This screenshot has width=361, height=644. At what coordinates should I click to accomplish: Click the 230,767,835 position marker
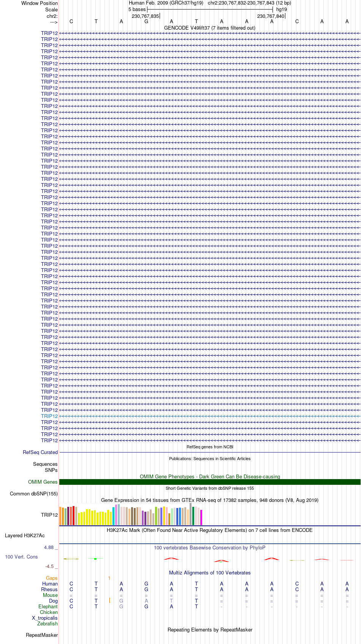point(145,16)
